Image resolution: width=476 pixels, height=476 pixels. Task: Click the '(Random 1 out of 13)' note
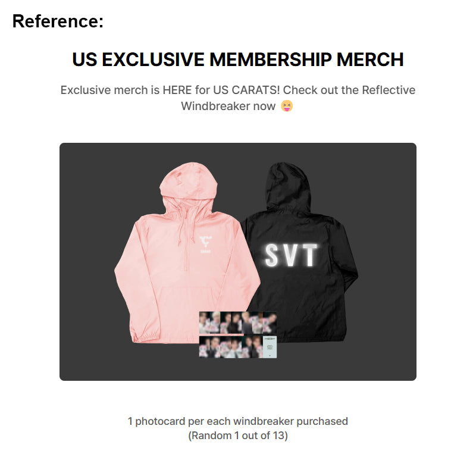point(237,436)
